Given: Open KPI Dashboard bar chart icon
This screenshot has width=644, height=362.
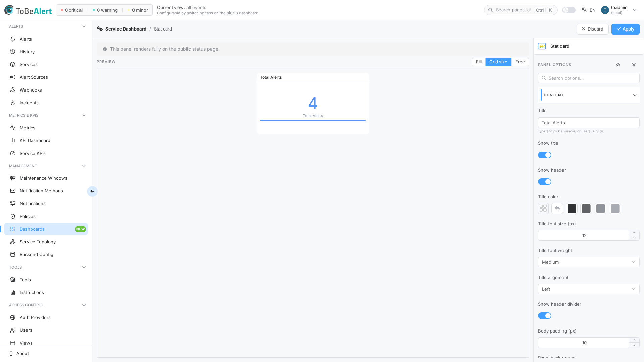Looking at the screenshot, I should [13, 140].
